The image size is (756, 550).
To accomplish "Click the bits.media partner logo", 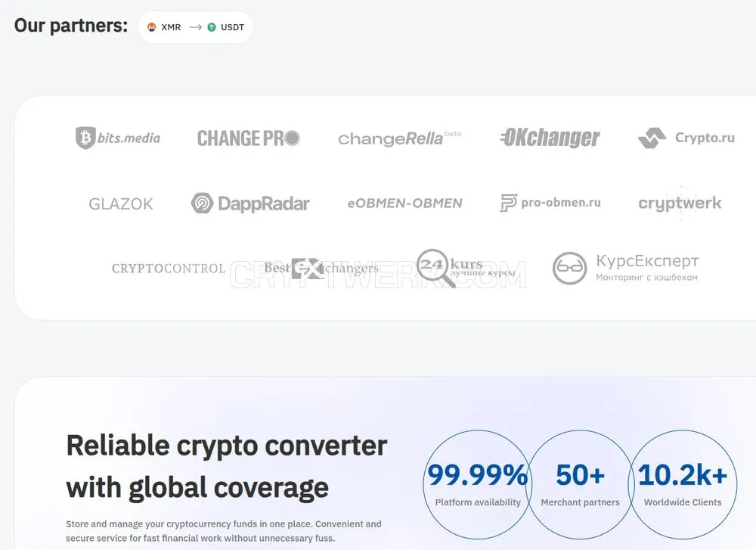I will point(118,138).
